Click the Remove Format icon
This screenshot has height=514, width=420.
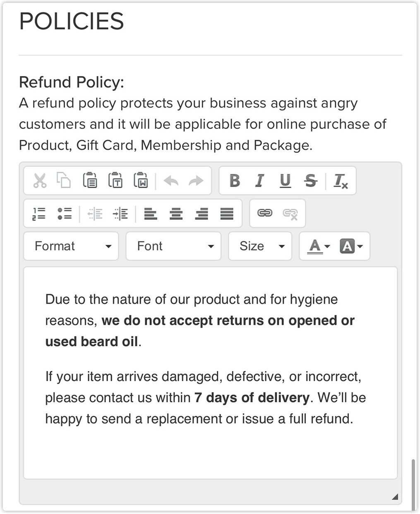[341, 181]
